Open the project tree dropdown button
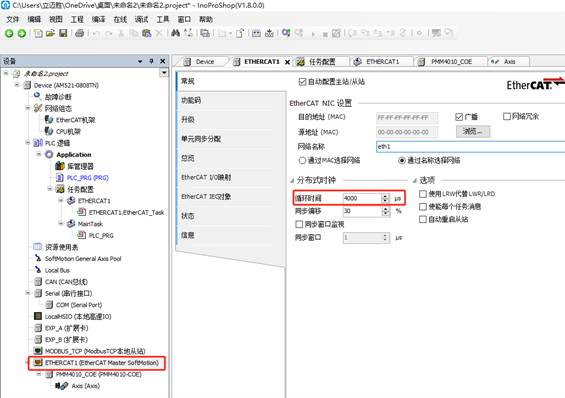This screenshot has width=565, height=398. click(164, 73)
